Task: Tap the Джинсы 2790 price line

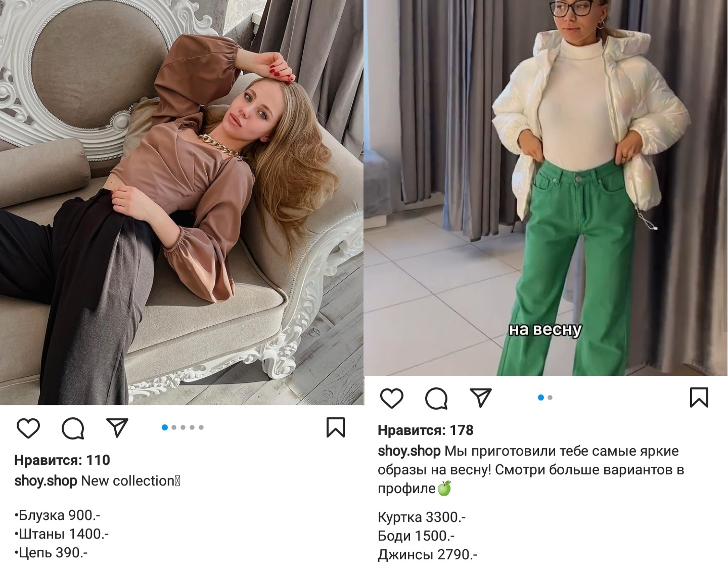Action: click(x=427, y=555)
